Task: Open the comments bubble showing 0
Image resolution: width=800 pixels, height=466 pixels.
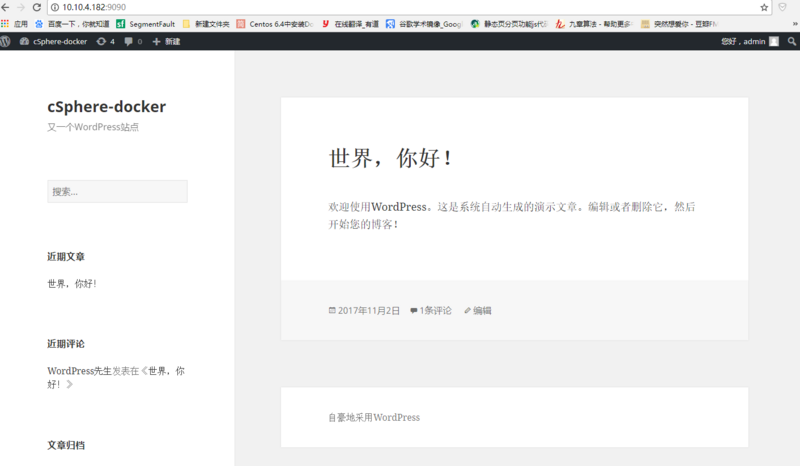Action: click(133, 41)
